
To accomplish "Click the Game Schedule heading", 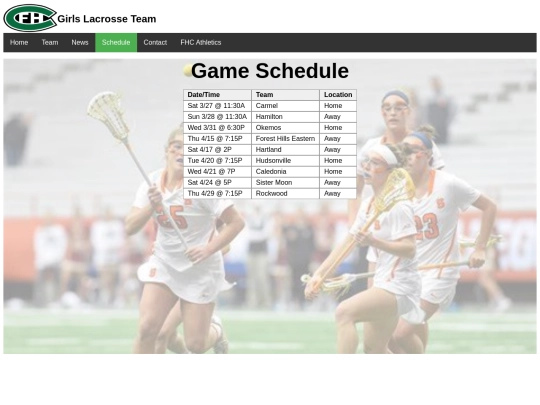I will 270,71.
